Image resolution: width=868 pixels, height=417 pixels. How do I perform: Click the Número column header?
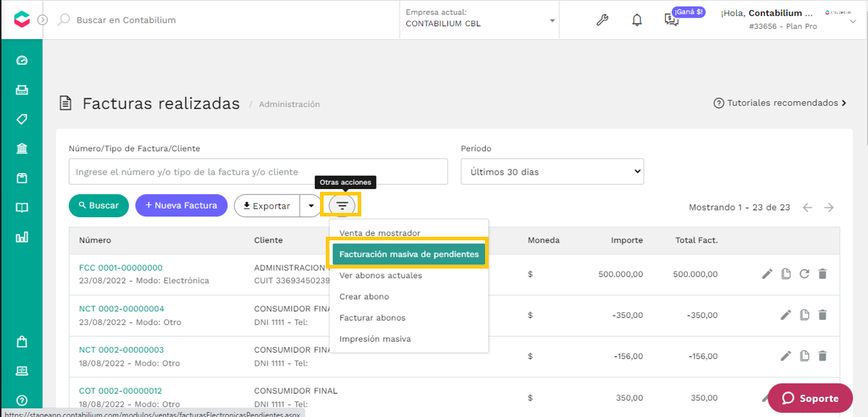pos(96,240)
